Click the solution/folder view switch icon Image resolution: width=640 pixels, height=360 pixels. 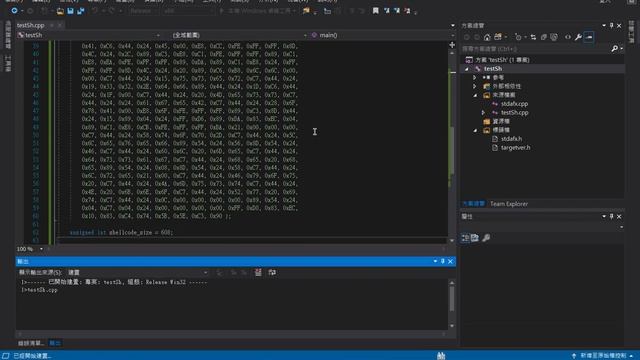498,37
